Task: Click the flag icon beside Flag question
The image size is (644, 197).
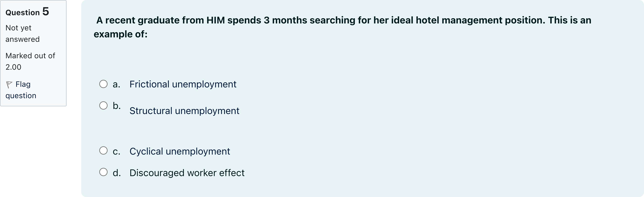Action: pos(9,85)
